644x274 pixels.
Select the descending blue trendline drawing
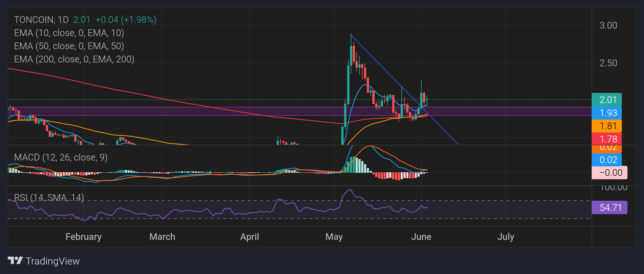click(x=405, y=89)
